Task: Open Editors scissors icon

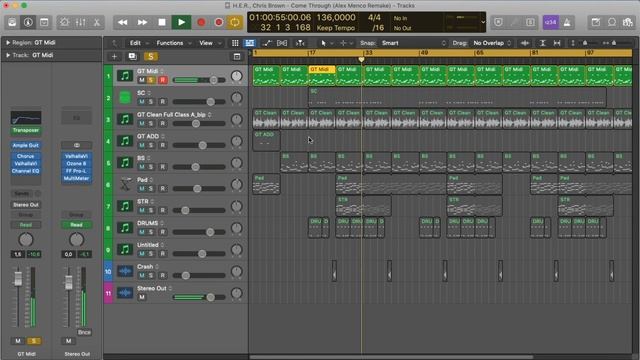Action: pyautogui.click(x=97, y=22)
